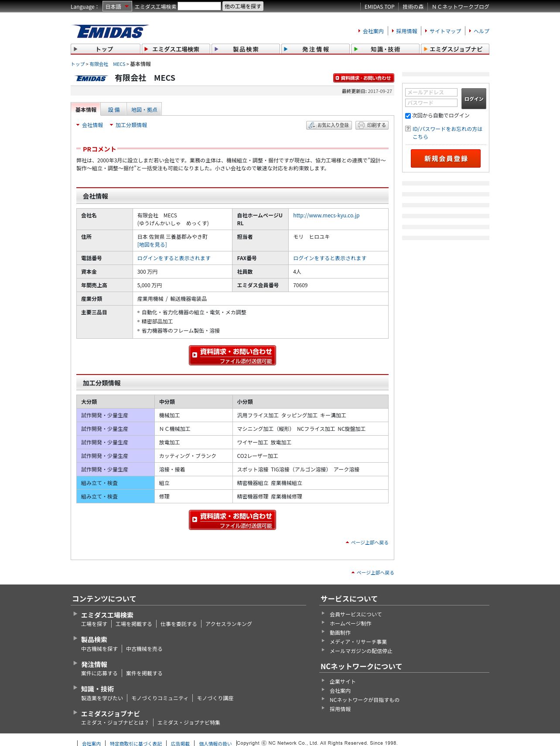Click the inner ページ上部へ戻る link
Image resolution: width=560 pixels, height=746 pixels.
click(369, 543)
